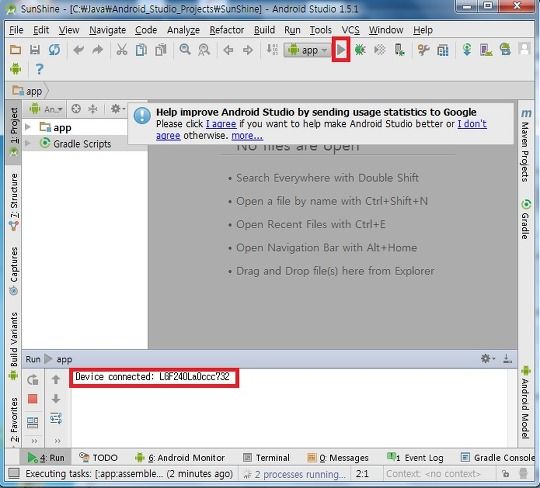Image resolution: width=540 pixels, height=488 pixels.
Task: Click the Run with Coverage icon
Action: (380, 50)
